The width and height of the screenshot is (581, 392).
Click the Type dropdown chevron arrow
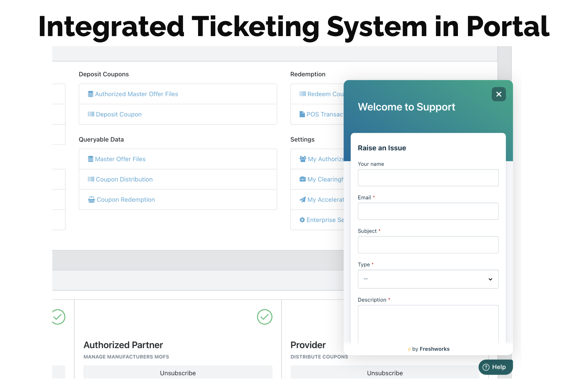tap(490, 279)
